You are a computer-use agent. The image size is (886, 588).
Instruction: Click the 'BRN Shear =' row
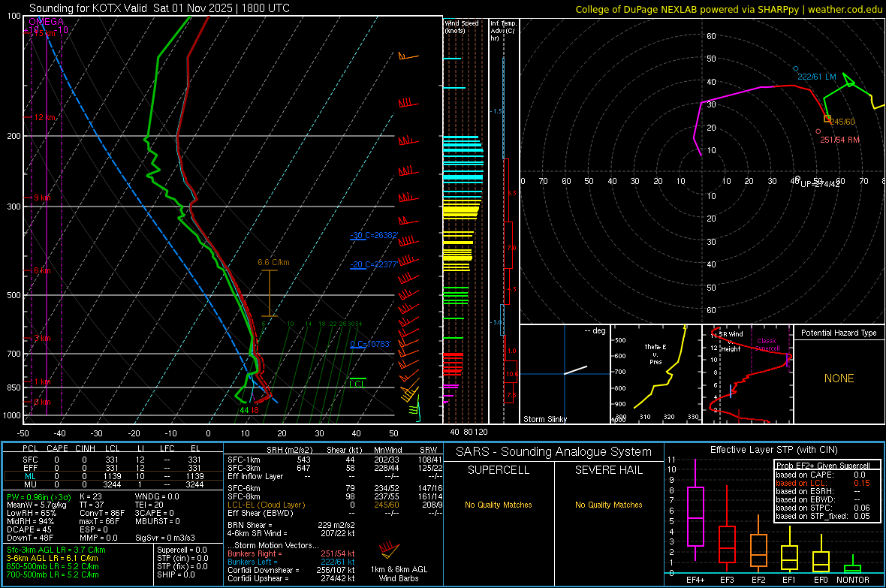tap(291, 525)
